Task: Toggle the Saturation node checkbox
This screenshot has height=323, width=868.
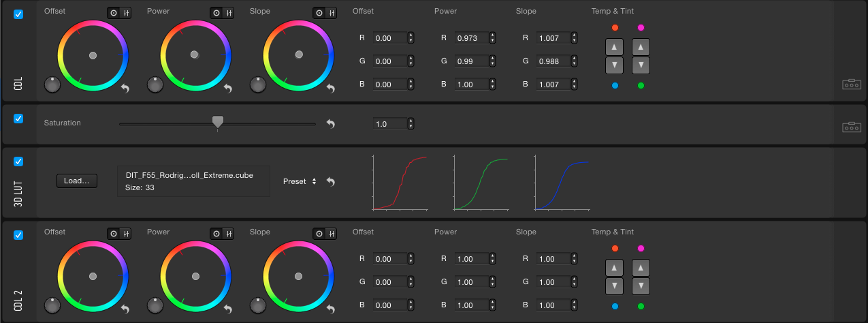Action: [x=18, y=119]
